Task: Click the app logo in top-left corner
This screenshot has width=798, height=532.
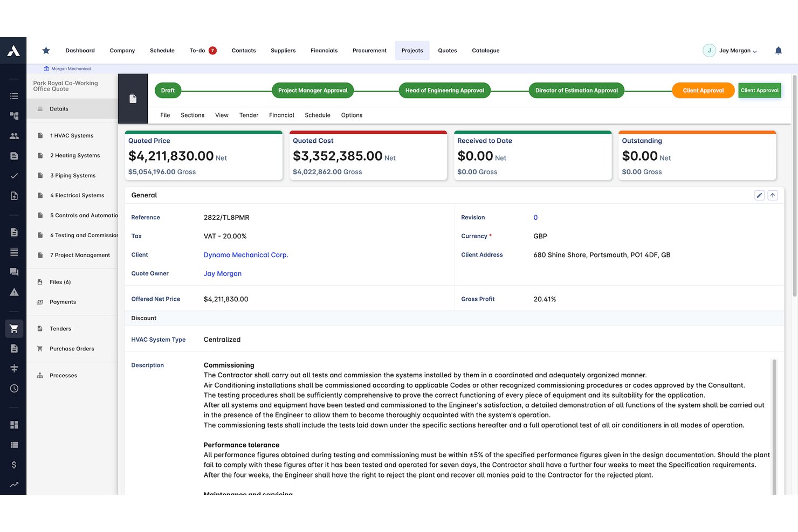Action: 13,51
